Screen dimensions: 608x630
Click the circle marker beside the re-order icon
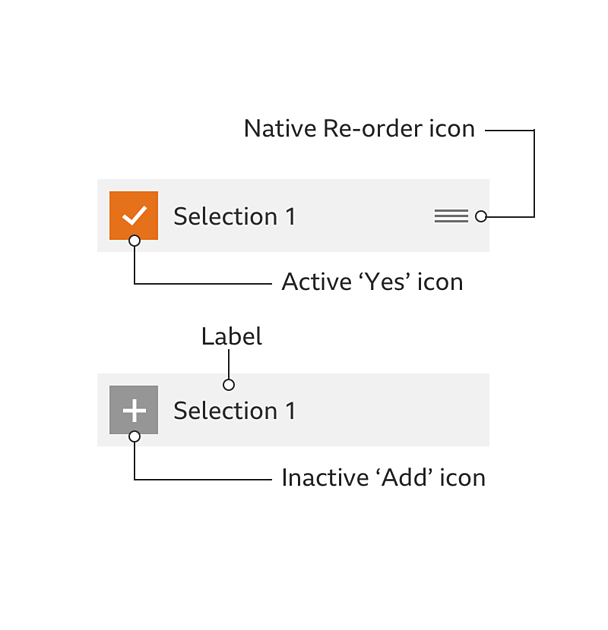click(x=481, y=216)
